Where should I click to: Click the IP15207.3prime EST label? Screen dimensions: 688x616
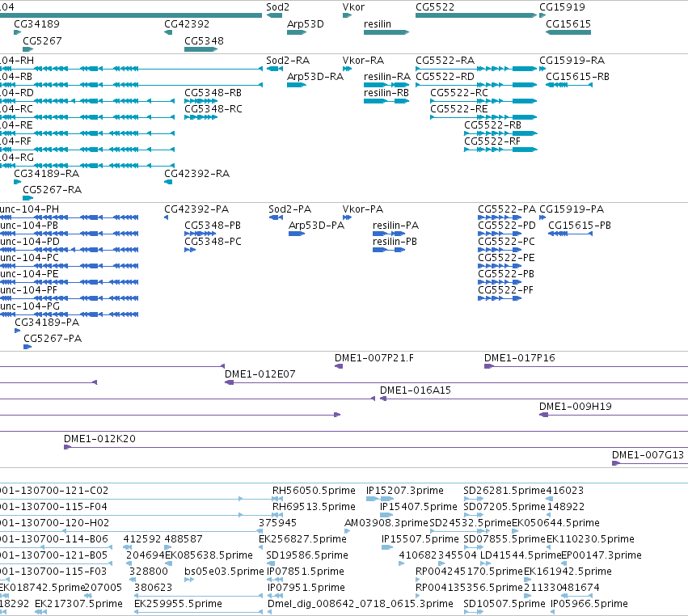pos(405,490)
